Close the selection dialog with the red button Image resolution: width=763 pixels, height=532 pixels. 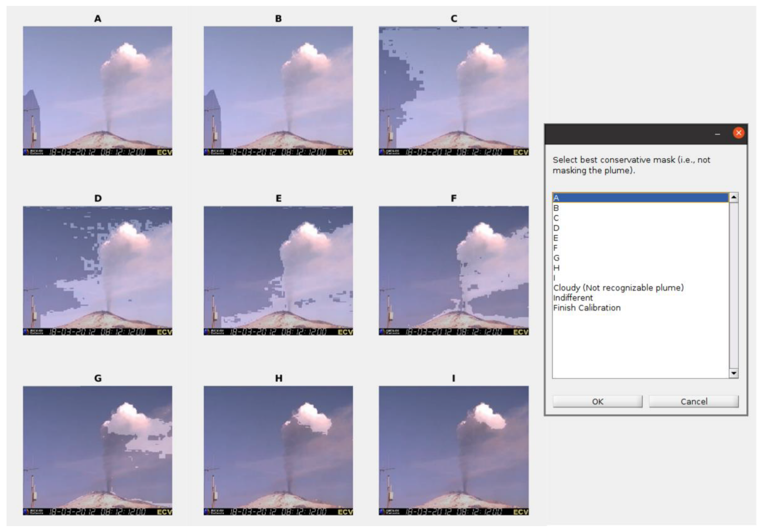[739, 133]
